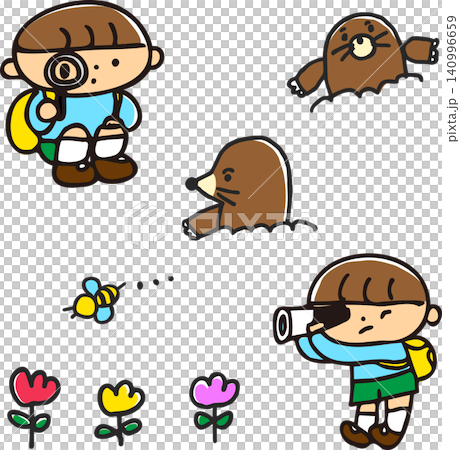Click the yellow tulip flower
This screenshot has height=450, width=460.
121,398
